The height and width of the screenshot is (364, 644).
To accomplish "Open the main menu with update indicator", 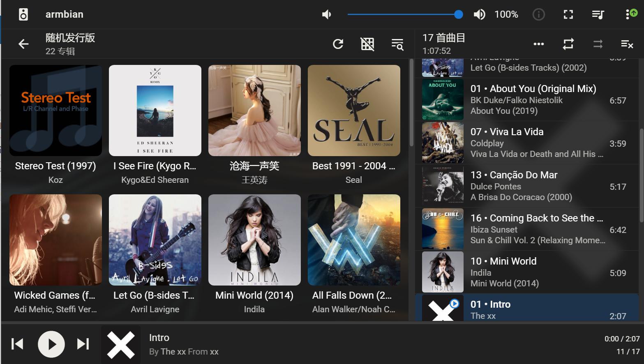I will pos(631,14).
